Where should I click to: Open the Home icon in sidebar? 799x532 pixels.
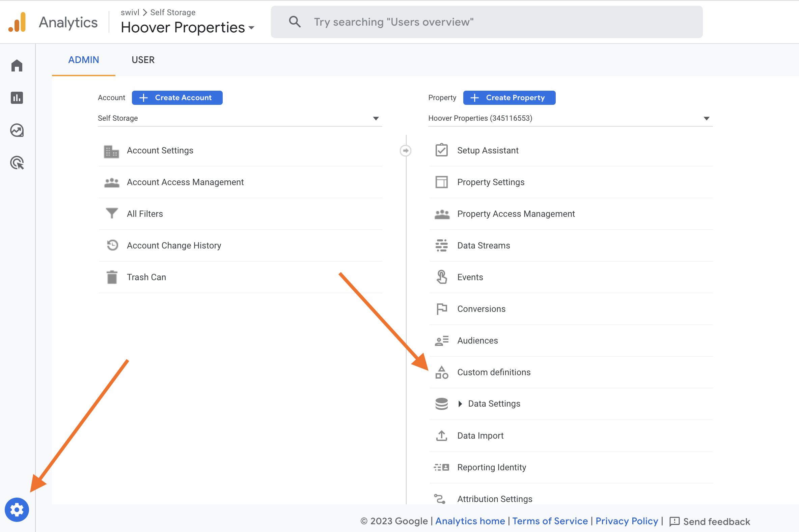(17, 65)
